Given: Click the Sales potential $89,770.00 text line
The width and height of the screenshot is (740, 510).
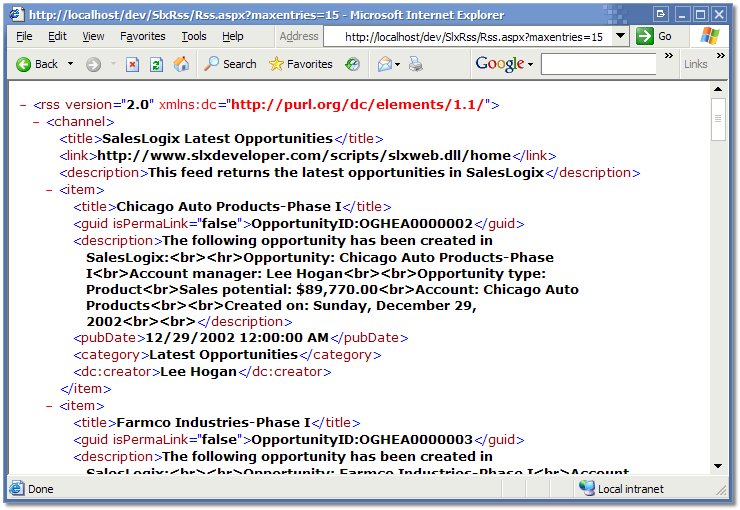Looking at the screenshot, I should (x=278, y=290).
